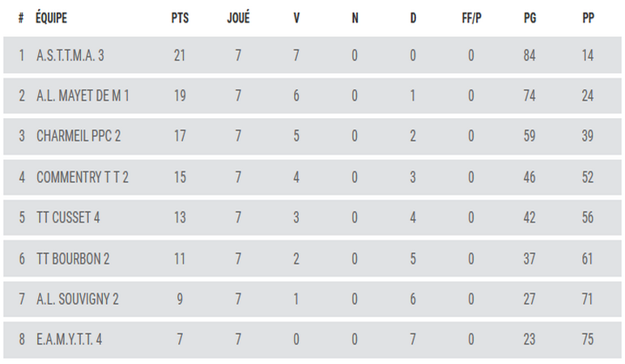
Task: Select the 75 PP value for E.A.M.Y.T.T. 4
Action: tap(588, 340)
